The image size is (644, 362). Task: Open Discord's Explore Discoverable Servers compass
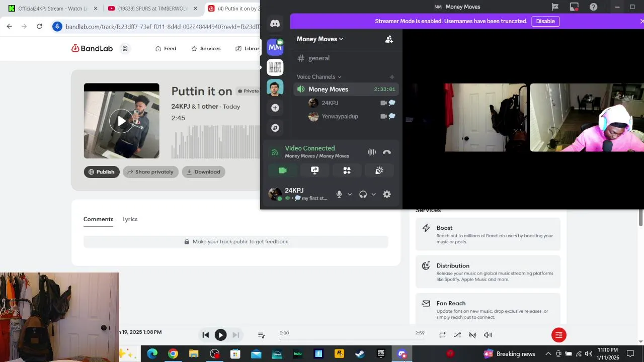point(275,128)
